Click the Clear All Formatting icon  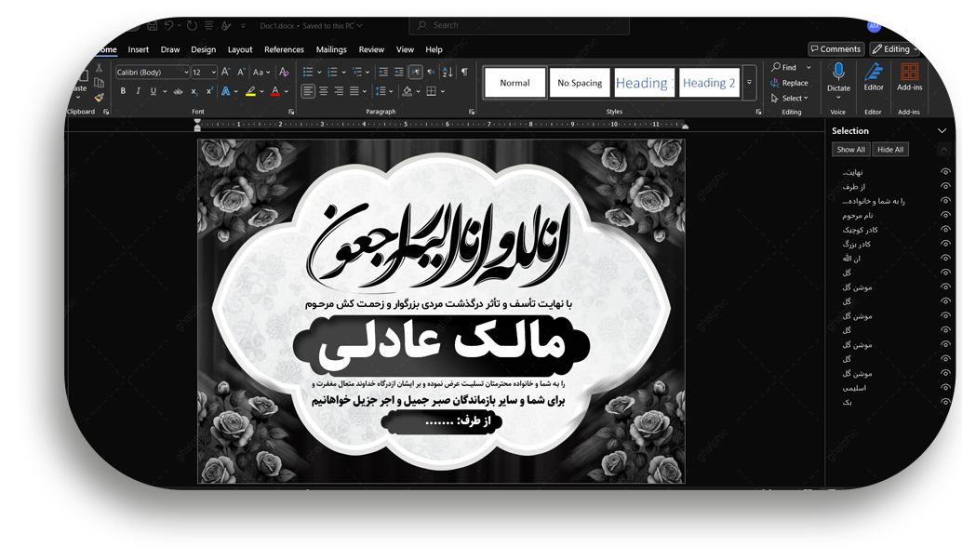click(x=284, y=73)
